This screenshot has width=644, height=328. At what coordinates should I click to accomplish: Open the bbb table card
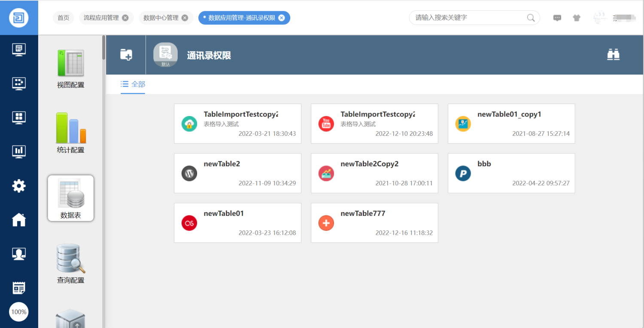pyautogui.click(x=511, y=173)
